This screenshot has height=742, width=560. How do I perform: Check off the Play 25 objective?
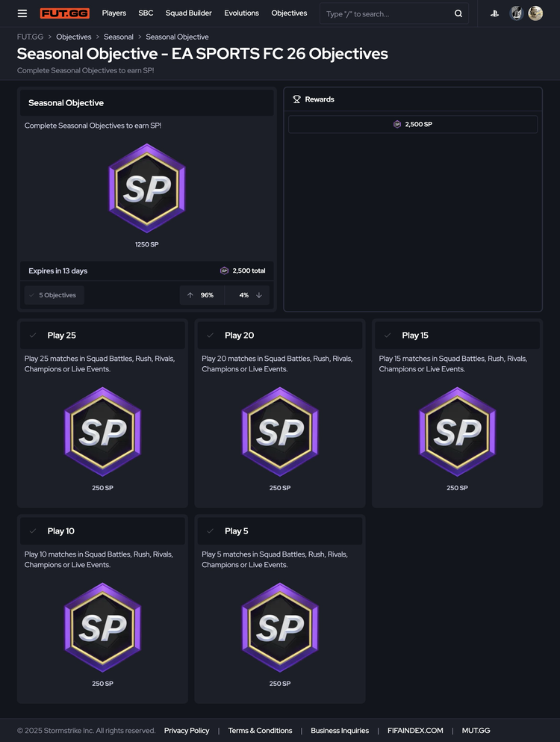click(32, 336)
